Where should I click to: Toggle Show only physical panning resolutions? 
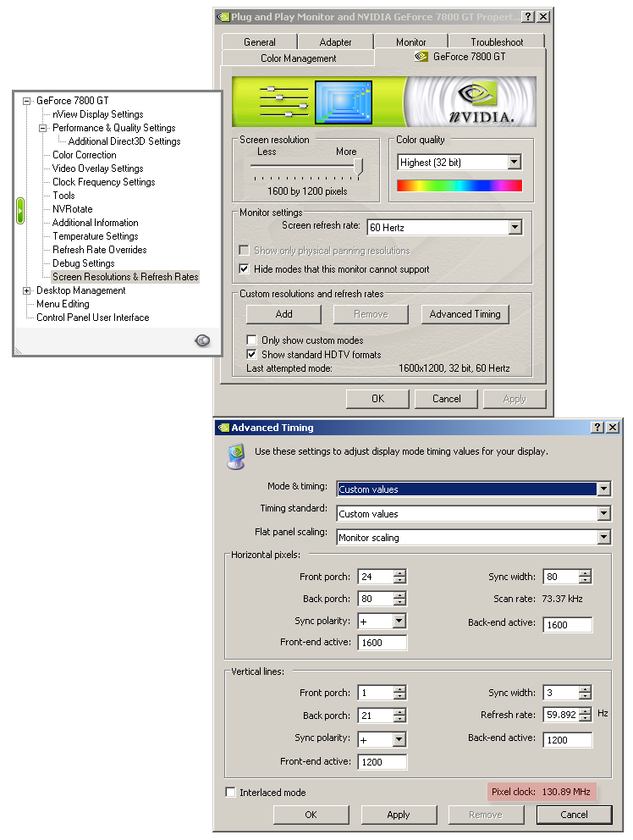point(245,250)
